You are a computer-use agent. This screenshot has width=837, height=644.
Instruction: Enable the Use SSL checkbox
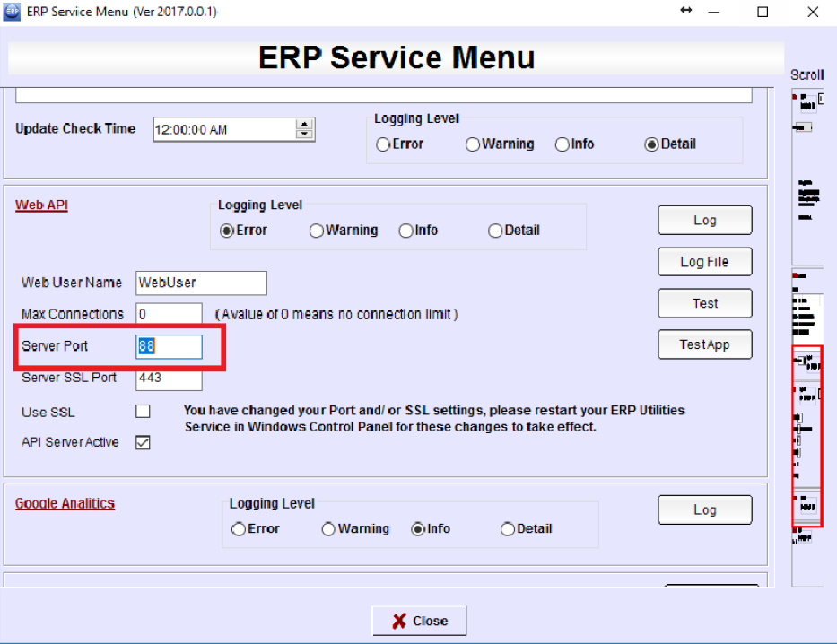click(143, 412)
